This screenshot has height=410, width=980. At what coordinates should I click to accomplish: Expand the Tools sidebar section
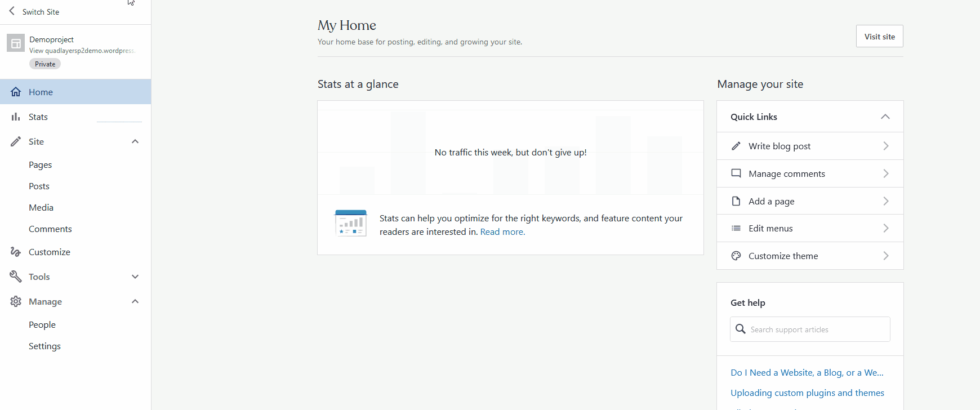point(135,277)
